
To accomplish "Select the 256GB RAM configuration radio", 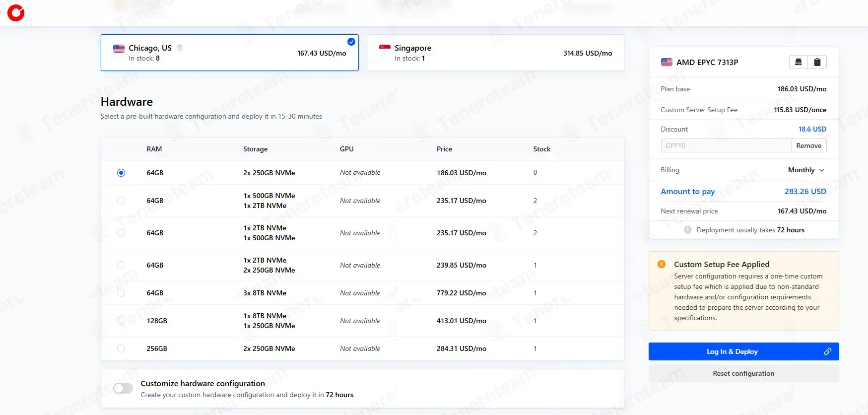I will click(121, 348).
